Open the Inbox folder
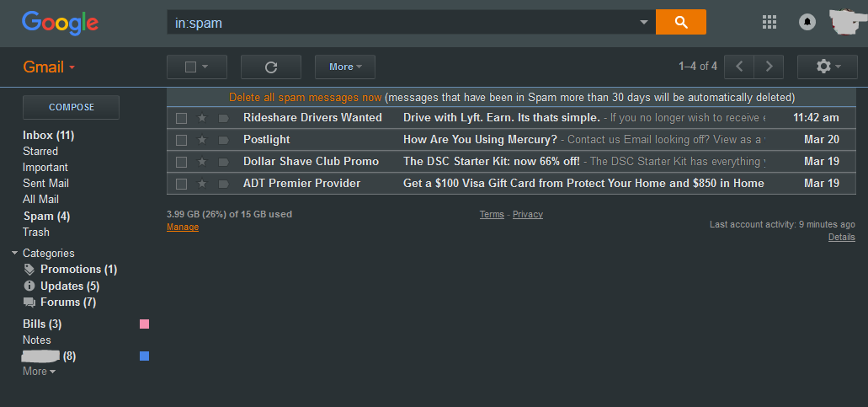This screenshot has width=868, height=407. tap(48, 135)
